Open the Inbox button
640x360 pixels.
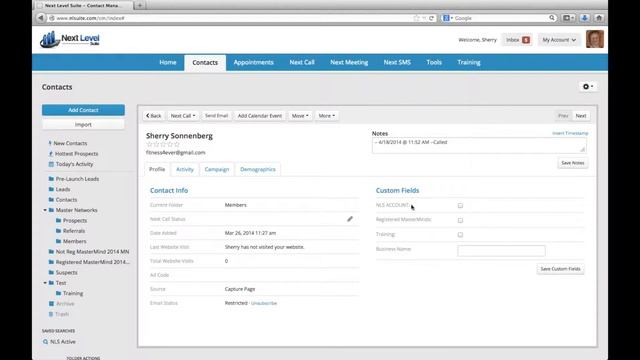point(517,40)
